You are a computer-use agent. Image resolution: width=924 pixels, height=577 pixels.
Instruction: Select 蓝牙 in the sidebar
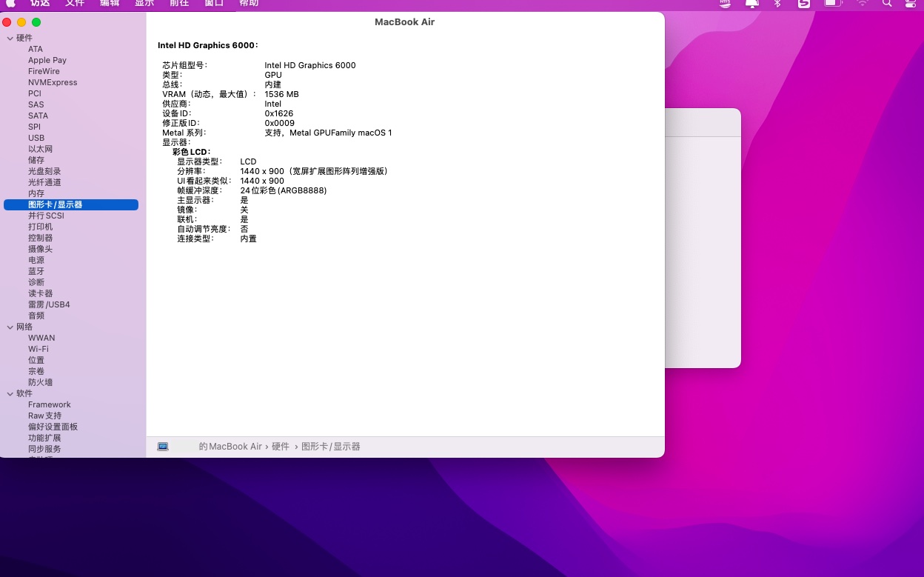pos(36,271)
